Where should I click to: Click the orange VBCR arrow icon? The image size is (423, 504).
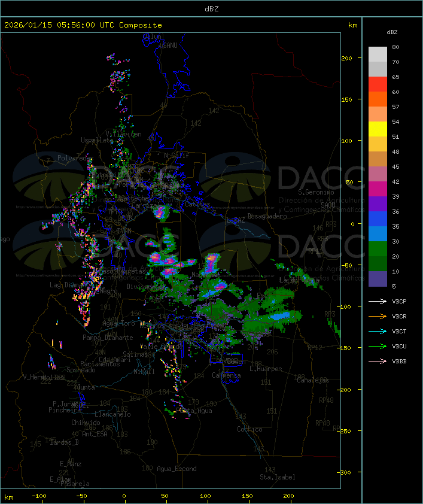378,316
